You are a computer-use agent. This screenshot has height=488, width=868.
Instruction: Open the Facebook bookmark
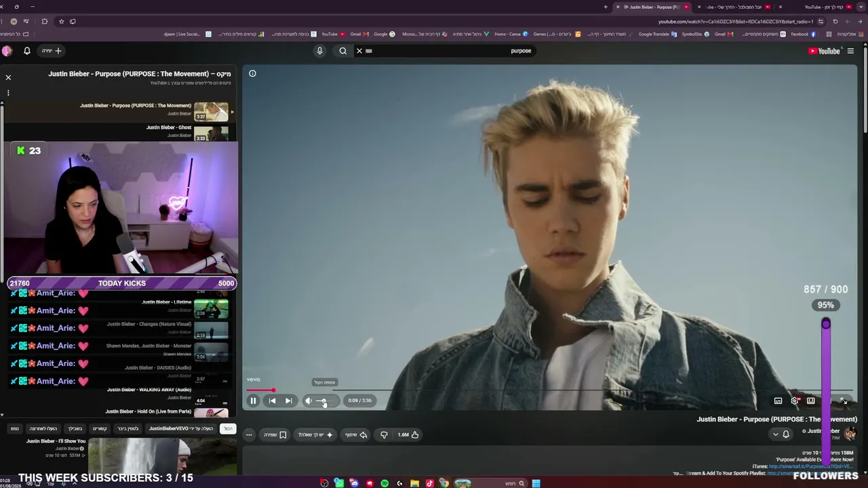point(803,34)
